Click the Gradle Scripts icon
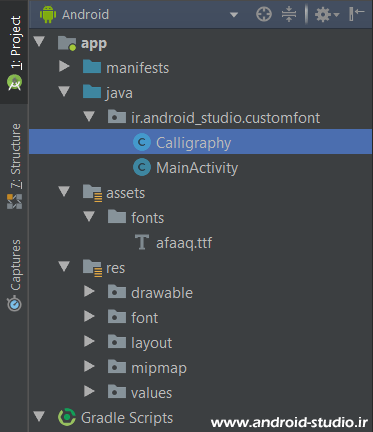The width and height of the screenshot is (373, 432). [x=67, y=417]
